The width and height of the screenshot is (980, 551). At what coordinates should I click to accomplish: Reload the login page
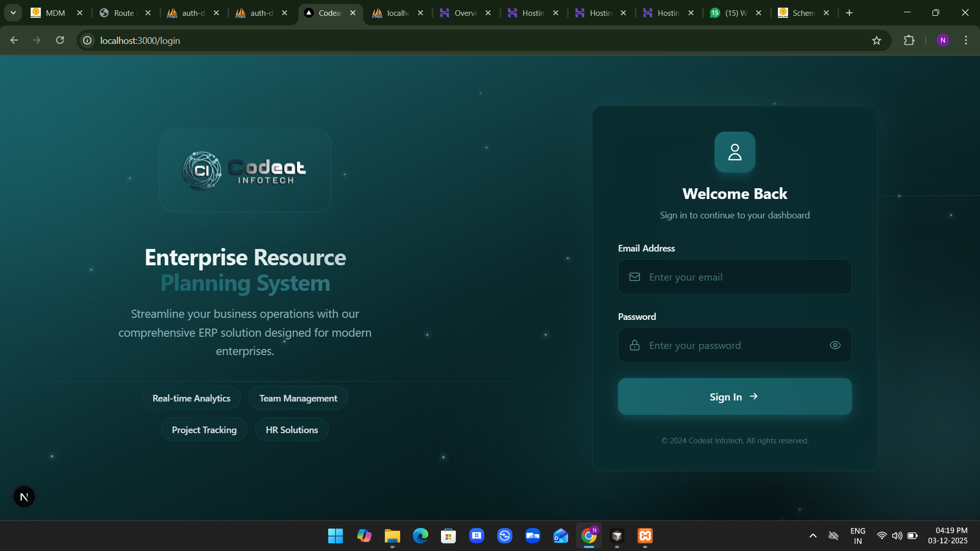(x=60, y=40)
